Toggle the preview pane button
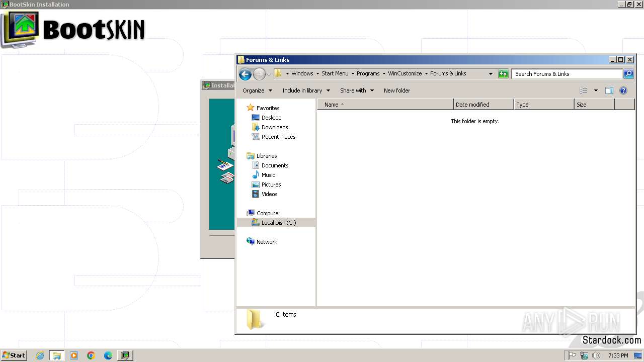Image resolution: width=644 pixels, height=362 pixels. [609, 90]
